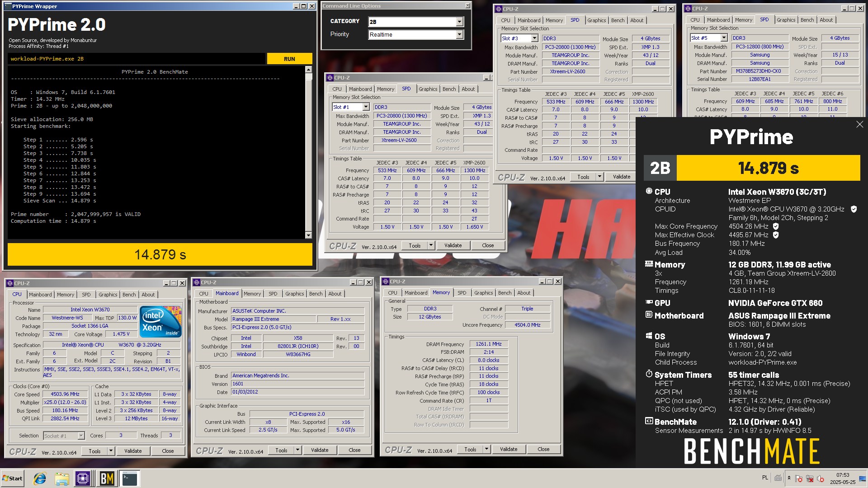Click the clock in the system tray

click(842, 479)
